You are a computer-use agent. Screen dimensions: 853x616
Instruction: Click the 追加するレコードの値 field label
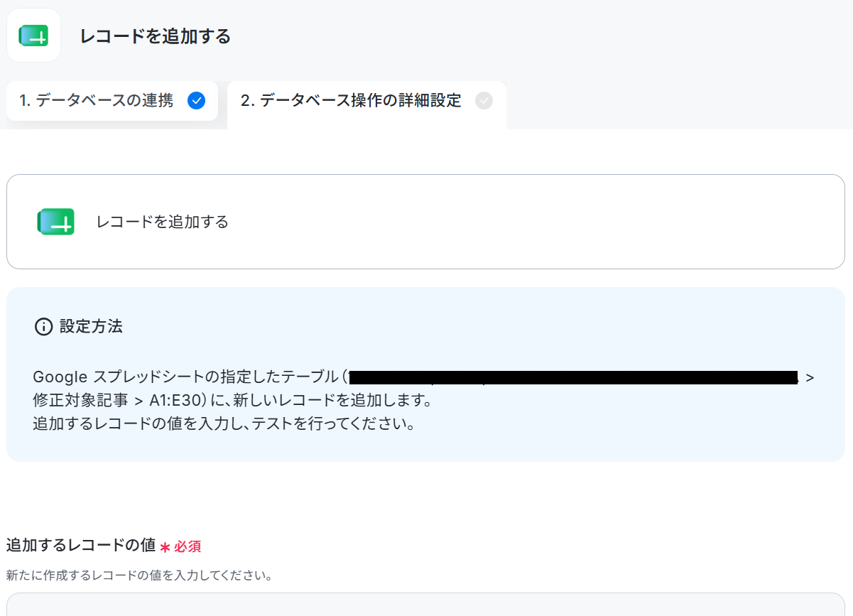pyautogui.click(x=81, y=546)
